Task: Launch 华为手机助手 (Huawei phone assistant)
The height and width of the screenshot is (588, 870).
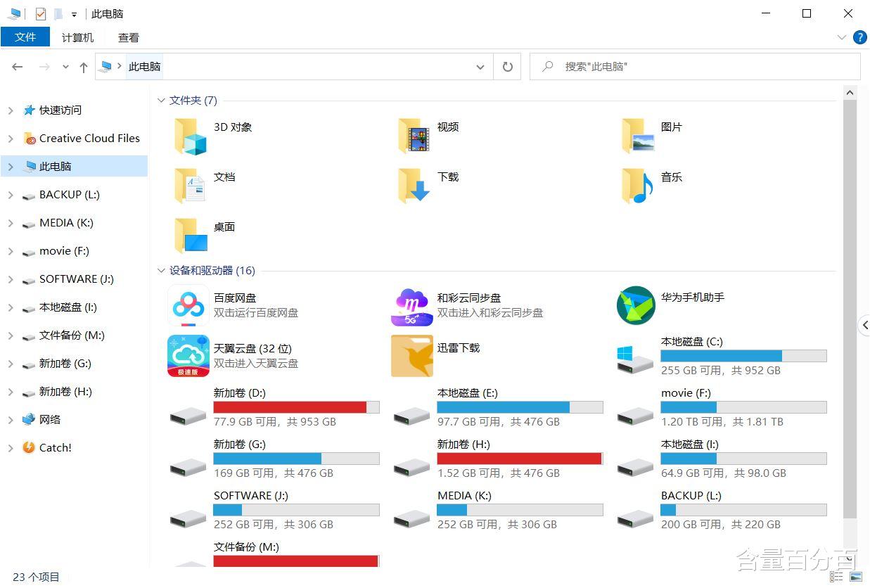Action: pos(692,298)
